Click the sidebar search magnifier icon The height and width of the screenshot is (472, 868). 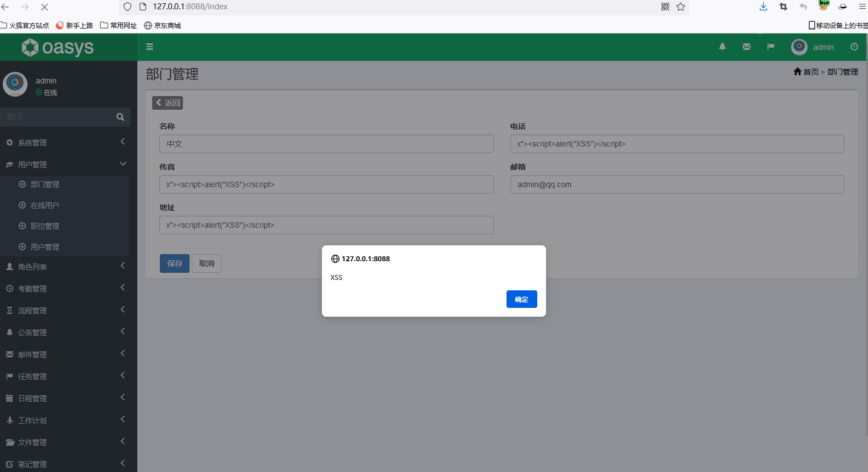pos(120,117)
